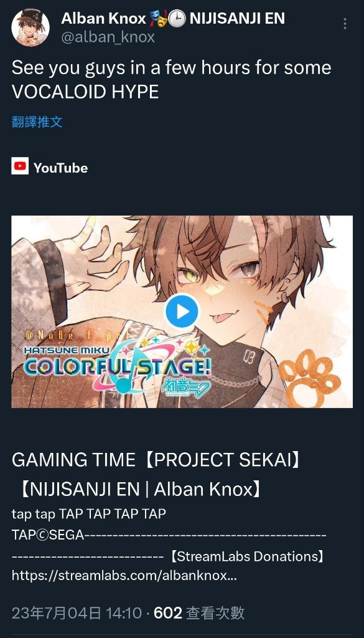This screenshot has height=638, width=364.
Task: Click the Colorful Stage logo in thumbnail
Action: tap(117, 364)
